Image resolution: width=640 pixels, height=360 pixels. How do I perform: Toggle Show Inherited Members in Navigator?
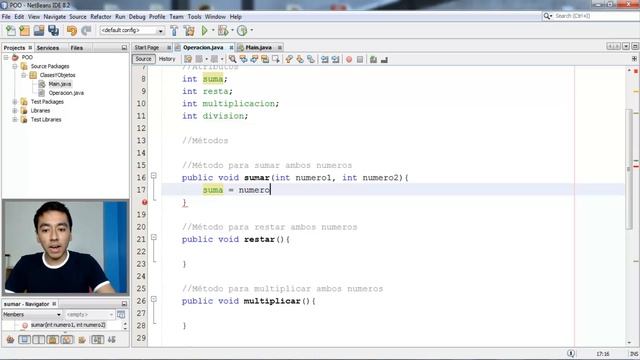click(10, 340)
